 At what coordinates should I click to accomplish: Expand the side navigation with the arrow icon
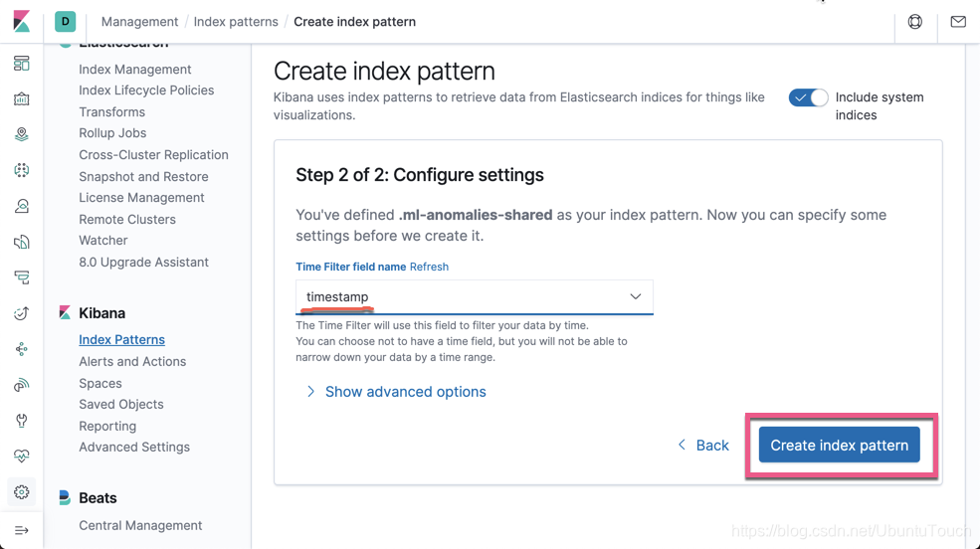pyautogui.click(x=22, y=530)
